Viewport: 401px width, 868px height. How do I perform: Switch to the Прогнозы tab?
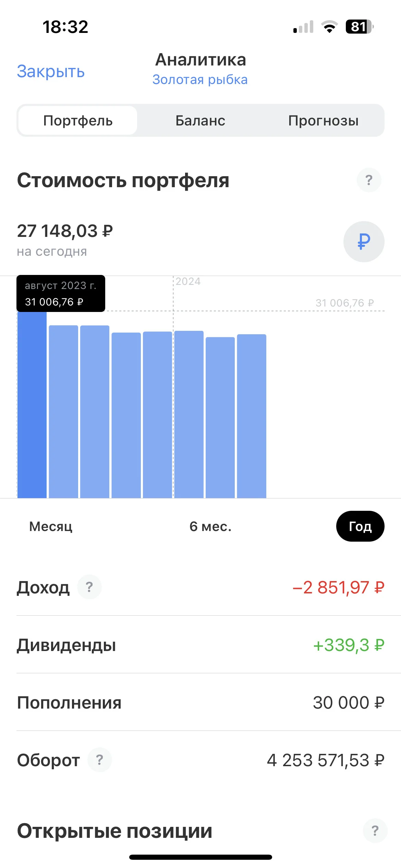pos(323,120)
